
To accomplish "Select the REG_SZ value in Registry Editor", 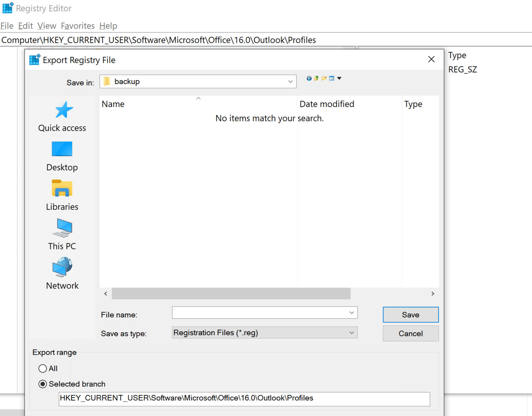I will (x=462, y=70).
